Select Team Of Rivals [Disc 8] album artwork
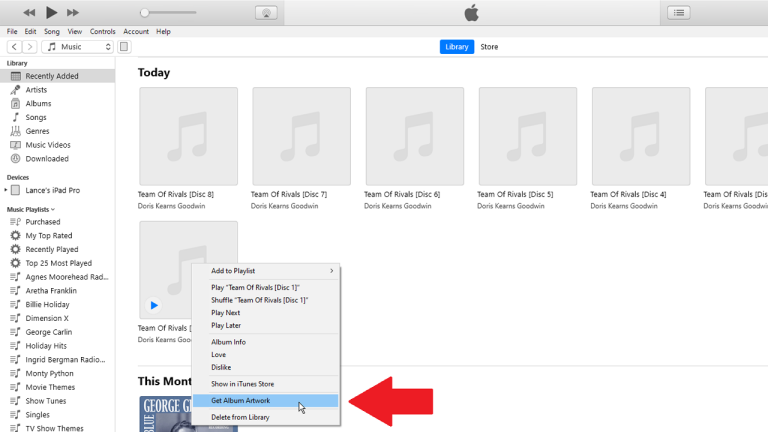Screen dimensions: 768x432 pyautogui.click(x=189, y=136)
